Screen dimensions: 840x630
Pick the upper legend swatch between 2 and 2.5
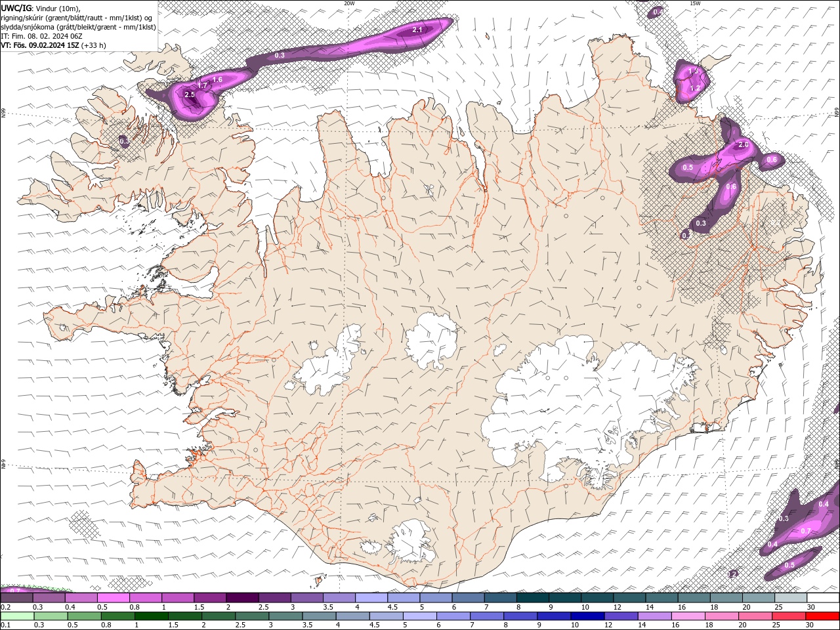(x=243, y=598)
